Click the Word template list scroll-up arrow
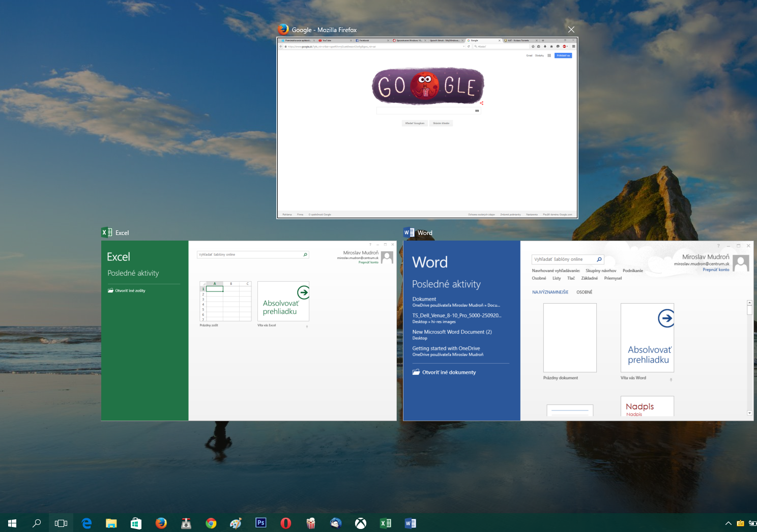 click(749, 303)
